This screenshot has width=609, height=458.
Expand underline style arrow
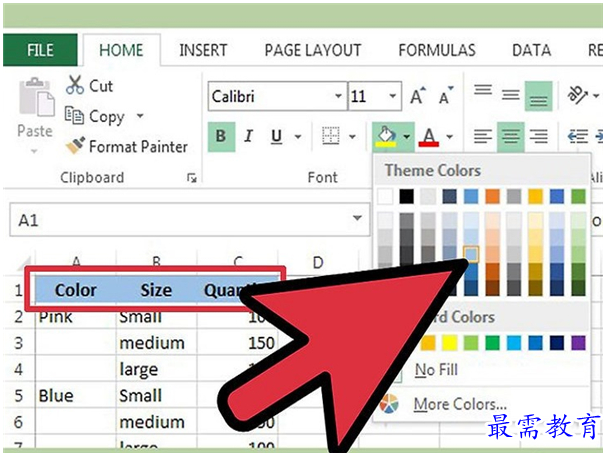pyautogui.click(x=298, y=136)
